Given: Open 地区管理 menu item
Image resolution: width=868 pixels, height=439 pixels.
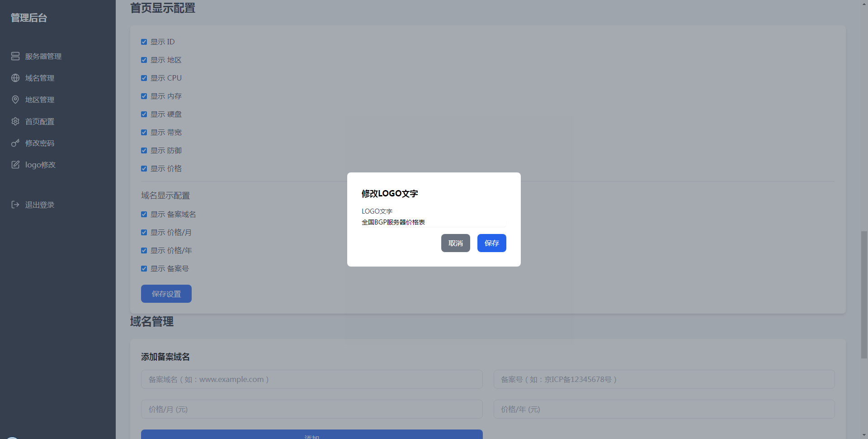Looking at the screenshot, I should click(39, 100).
